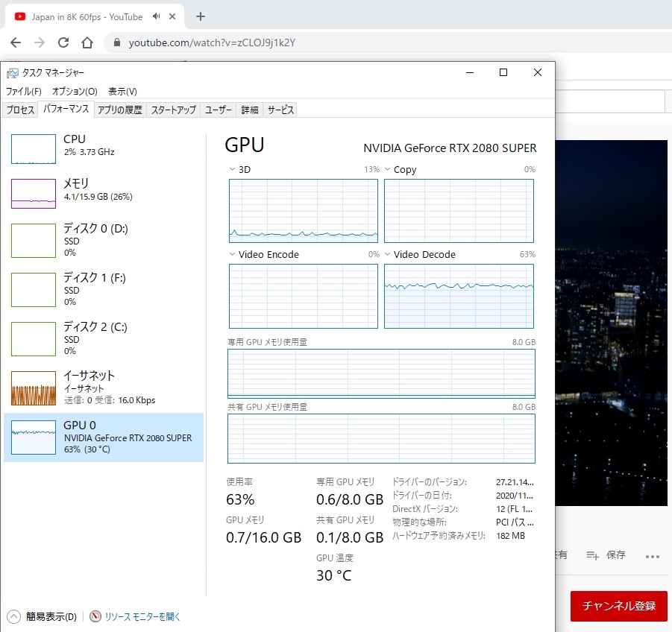Image resolution: width=672 pixels, height=632 pixels.
Task: Click the 0.7/16.0 GB GPU memory value
Action: pyautogui.click(x=263, y=538)
